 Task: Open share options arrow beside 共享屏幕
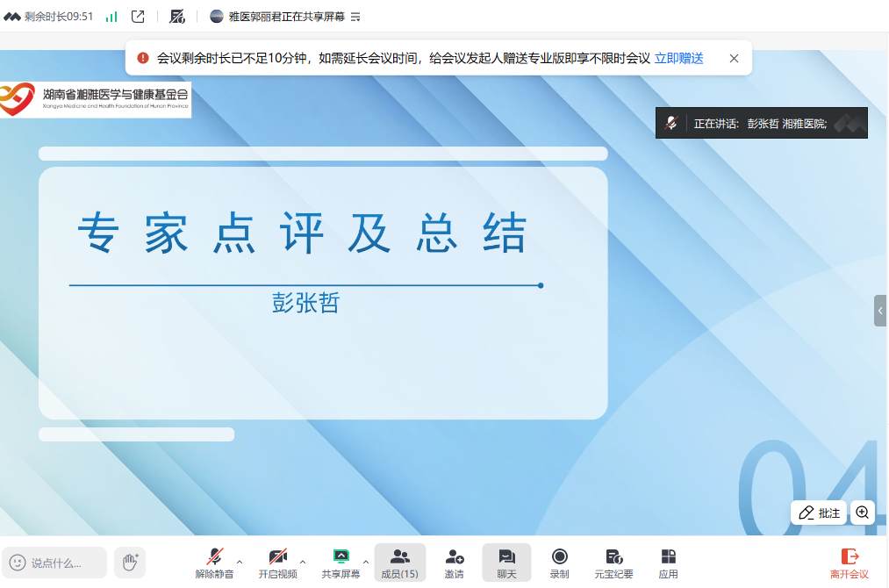pyautogui.click(x=366, y=562)
